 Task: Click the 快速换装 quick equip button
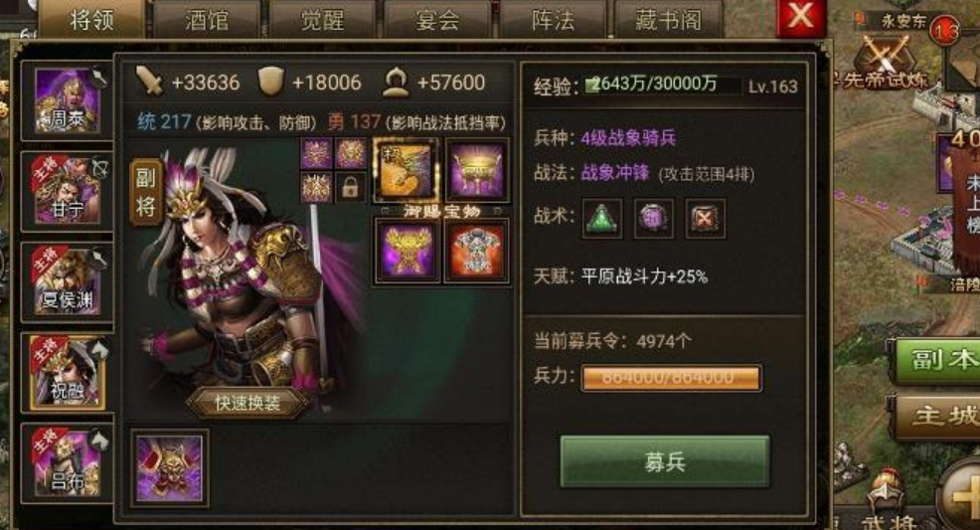pyautogui.click(x=247, y=404)
